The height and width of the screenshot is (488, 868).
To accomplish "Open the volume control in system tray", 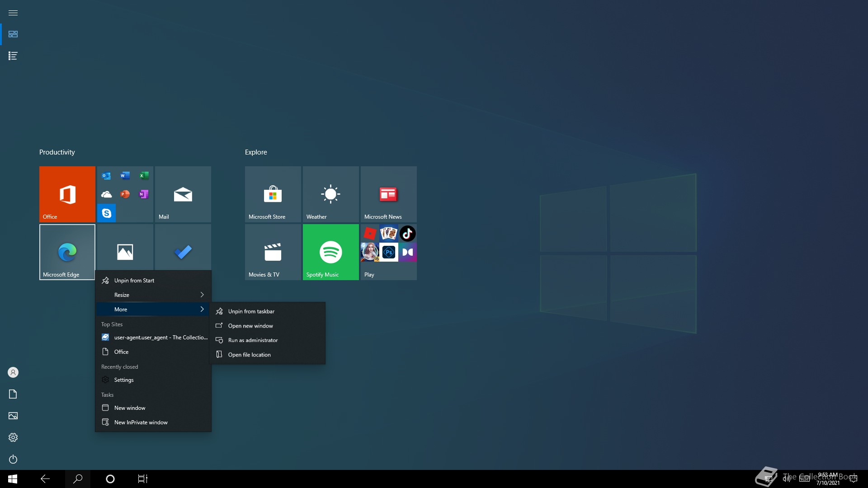I will pos(787,479).
